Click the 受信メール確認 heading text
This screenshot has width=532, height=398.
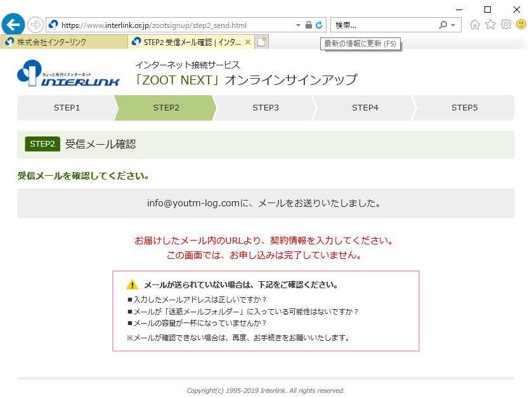click(x=100, y=144)
